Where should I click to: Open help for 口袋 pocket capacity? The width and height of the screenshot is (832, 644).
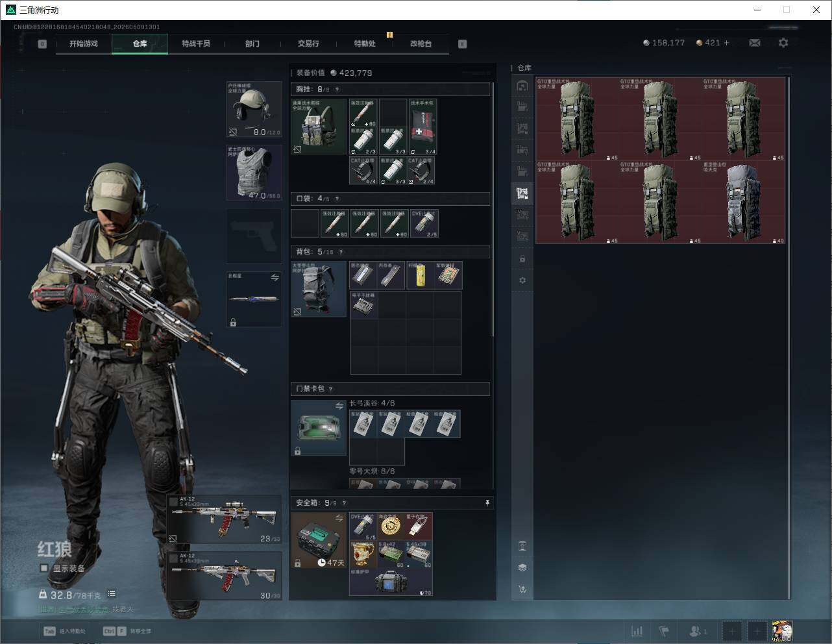(336, 199)
